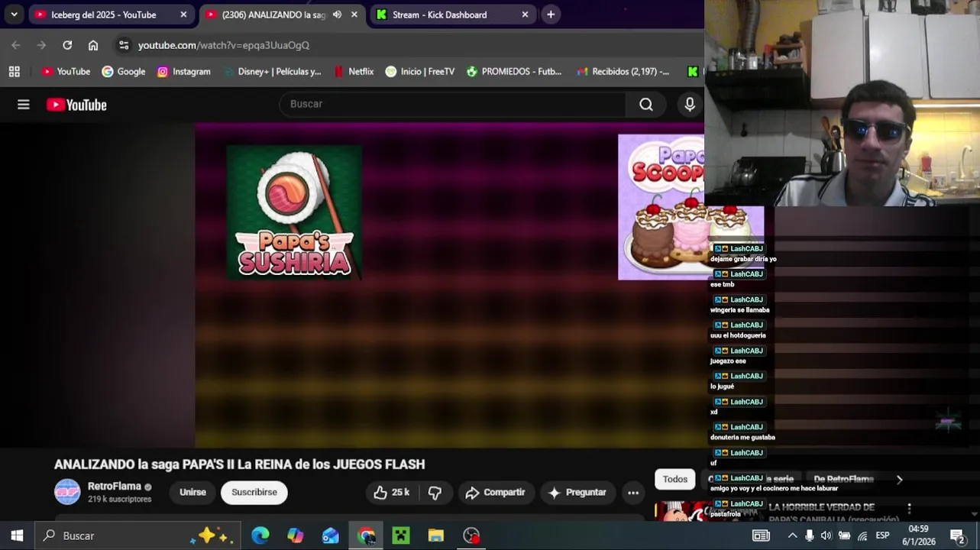
Task: Focus the YouTube 'Buscar' search field
Action: (454, 105)
